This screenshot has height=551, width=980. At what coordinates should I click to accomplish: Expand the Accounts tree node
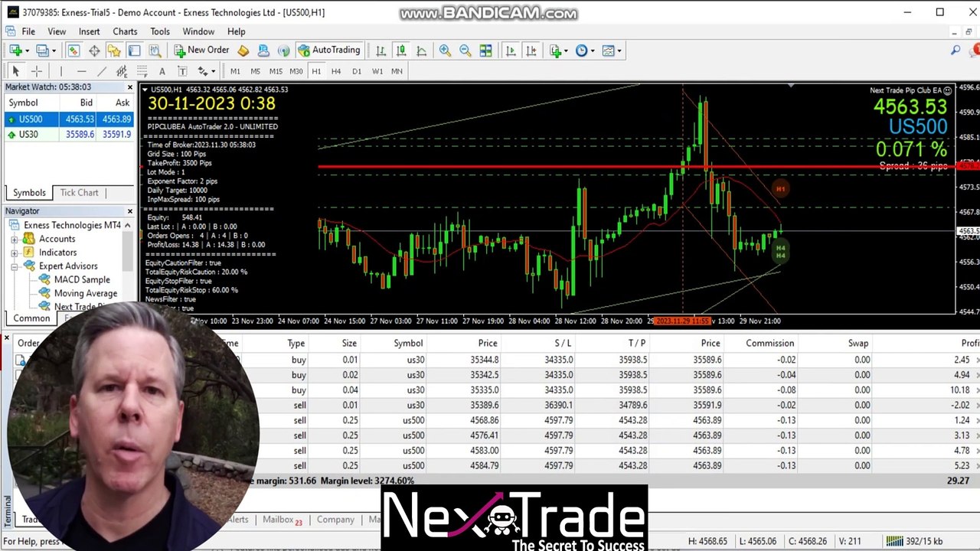15,239
